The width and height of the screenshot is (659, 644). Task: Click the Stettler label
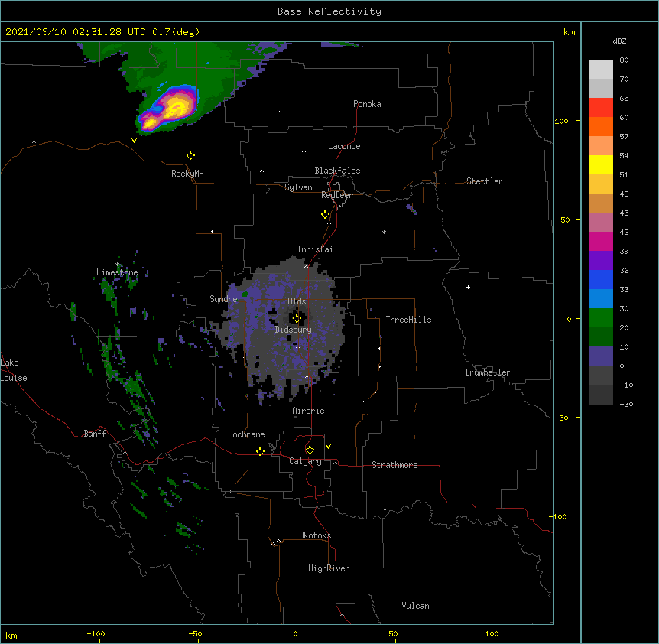pos(485,181)
